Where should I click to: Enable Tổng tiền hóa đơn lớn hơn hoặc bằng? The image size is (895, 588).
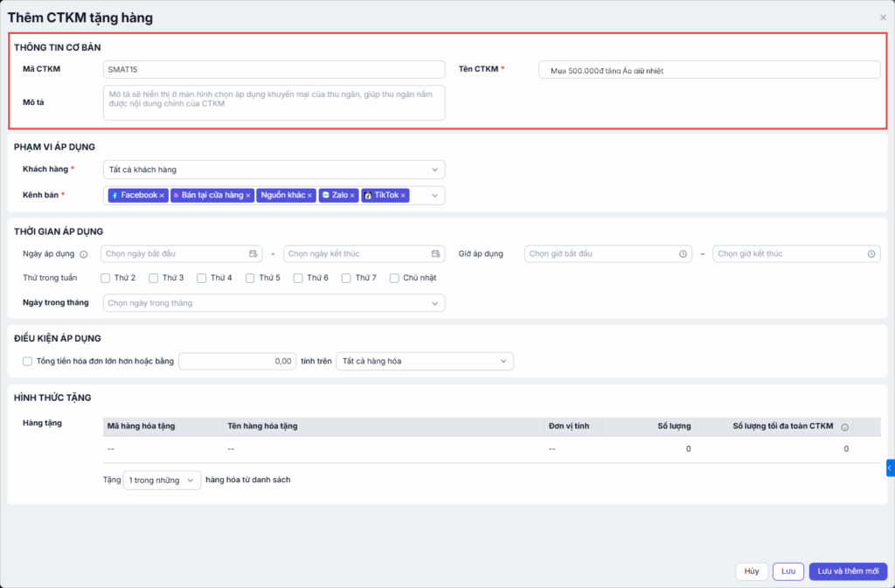click(27, 361)
